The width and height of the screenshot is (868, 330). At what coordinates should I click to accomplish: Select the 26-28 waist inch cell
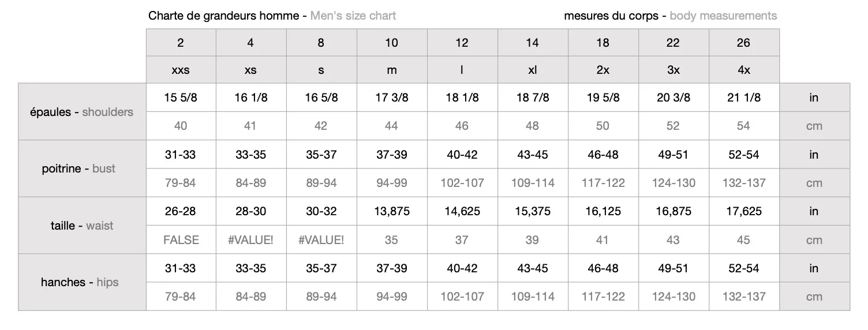(181, 211)
